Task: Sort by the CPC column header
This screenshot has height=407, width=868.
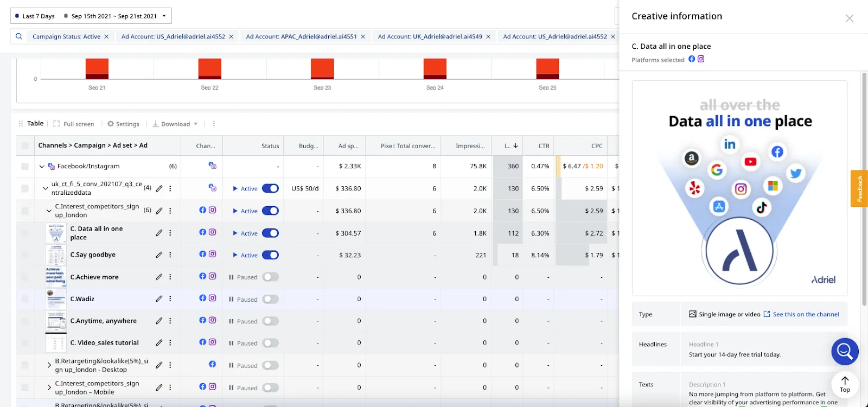Action: 597,145
